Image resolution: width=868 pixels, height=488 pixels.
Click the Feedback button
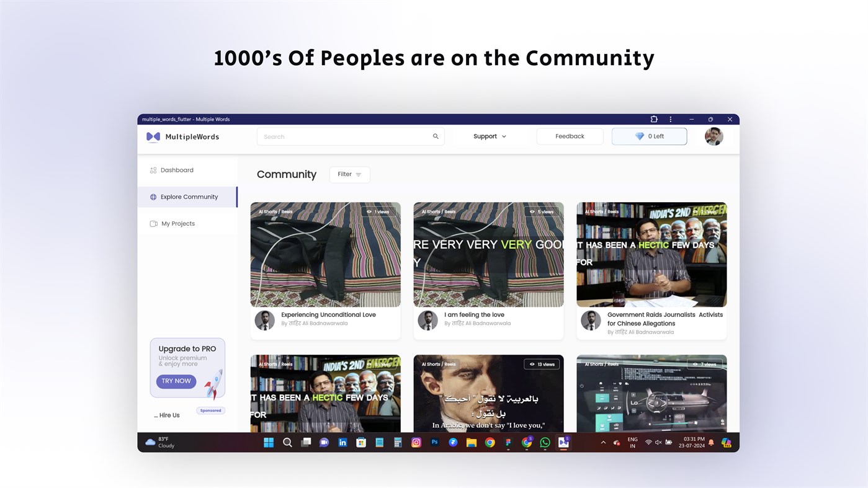coord(569,136)
